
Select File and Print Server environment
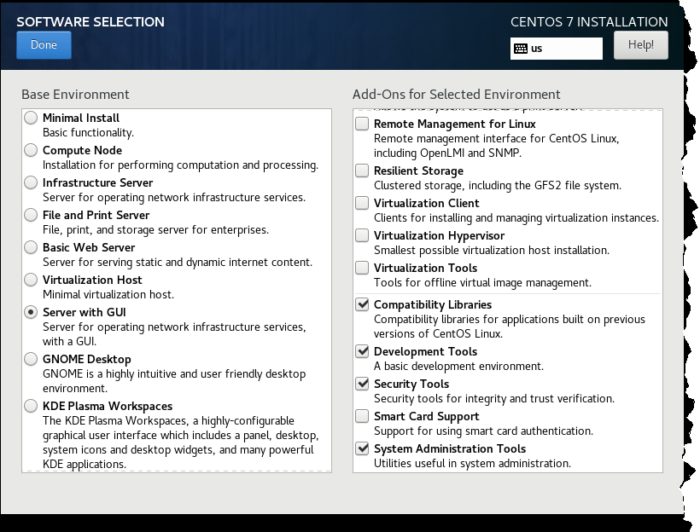pos(31,215)
